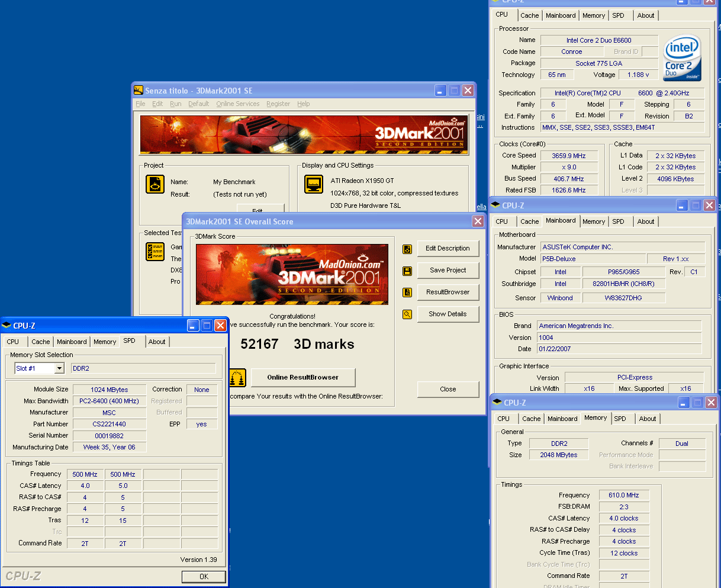Screen dimensions: 721x588
Task: Click the processor Name field Intel Core 2 Duo E6600
Action: (x=598, y=40)
